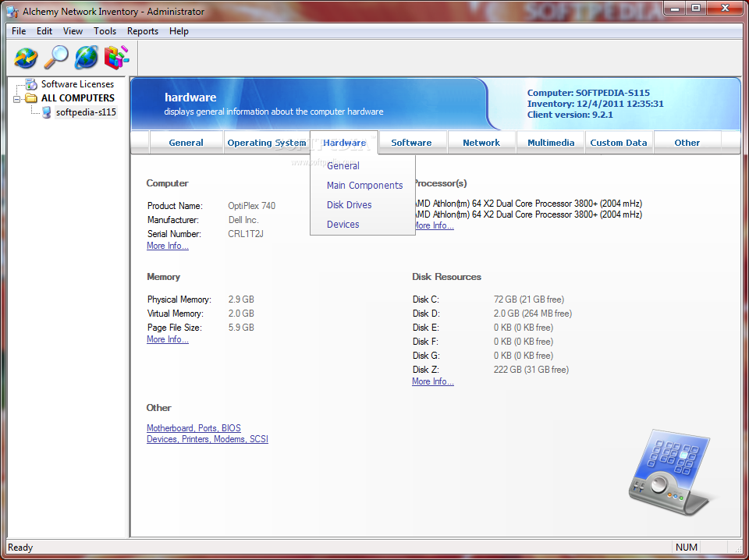
Task: Click Physical Memory value 2.9 GB
Action: coord(241,299)
